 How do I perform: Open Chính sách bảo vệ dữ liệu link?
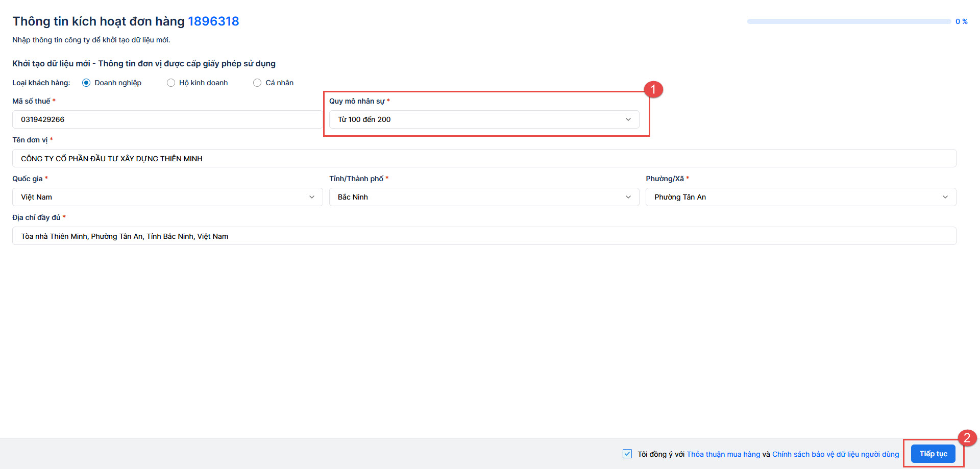point(836,454)
